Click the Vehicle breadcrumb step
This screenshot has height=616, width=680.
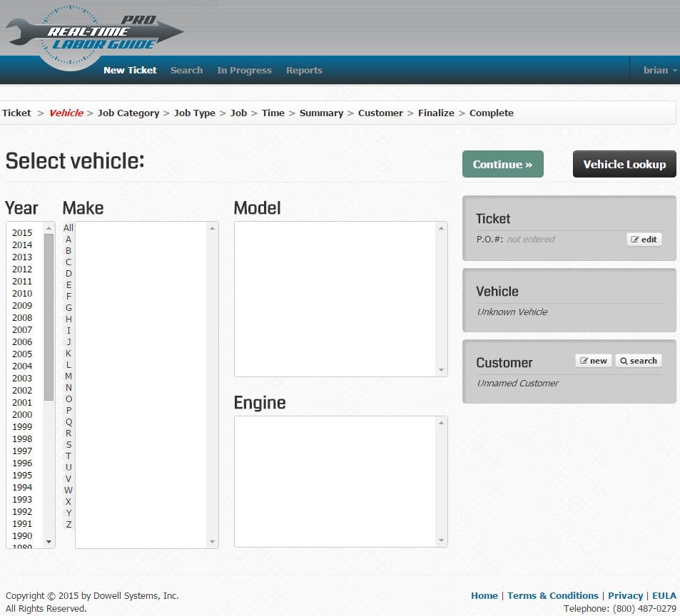click(x=66, y=113)
